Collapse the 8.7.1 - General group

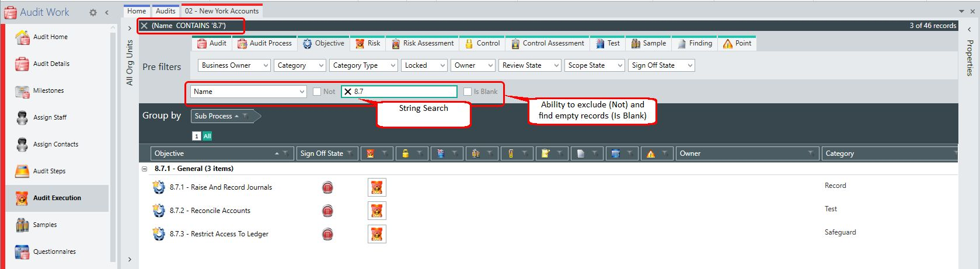[144, 169]
